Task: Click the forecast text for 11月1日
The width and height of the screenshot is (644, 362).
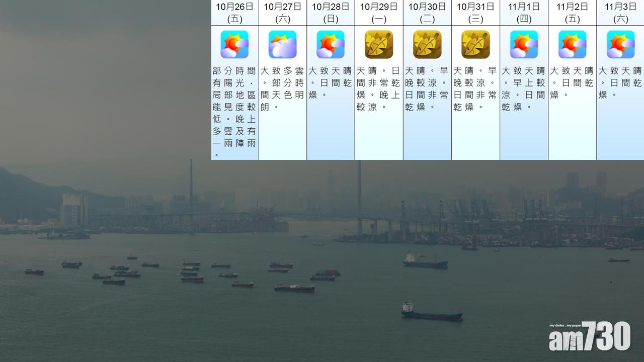Action: [524, 88]
